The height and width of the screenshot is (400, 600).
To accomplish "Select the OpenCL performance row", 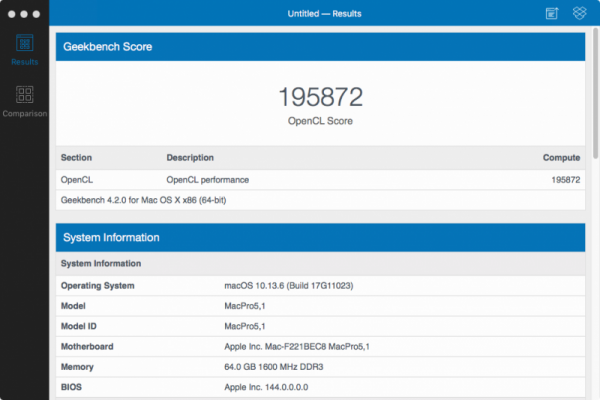I will point(320,180).
